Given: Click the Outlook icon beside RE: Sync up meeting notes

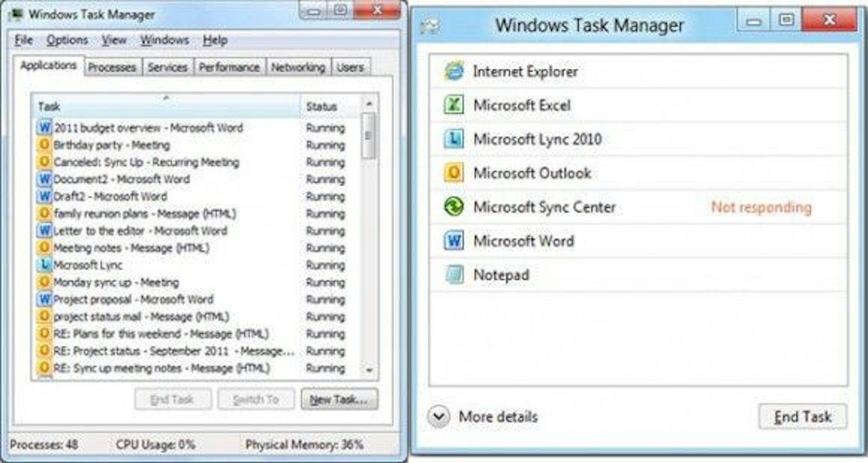Looking at the screenshot, I should (44, 368).
